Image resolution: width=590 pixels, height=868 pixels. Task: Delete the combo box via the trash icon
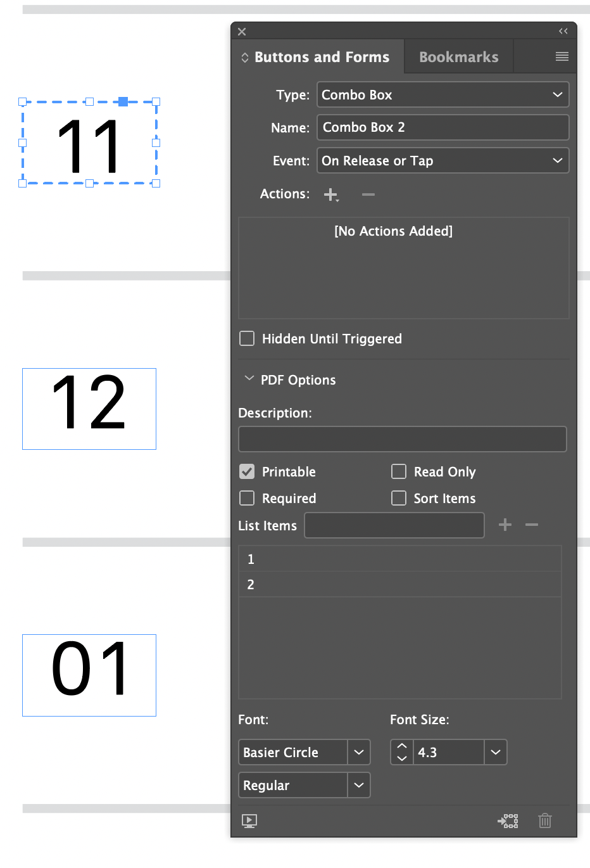click(x=544, y=820)
